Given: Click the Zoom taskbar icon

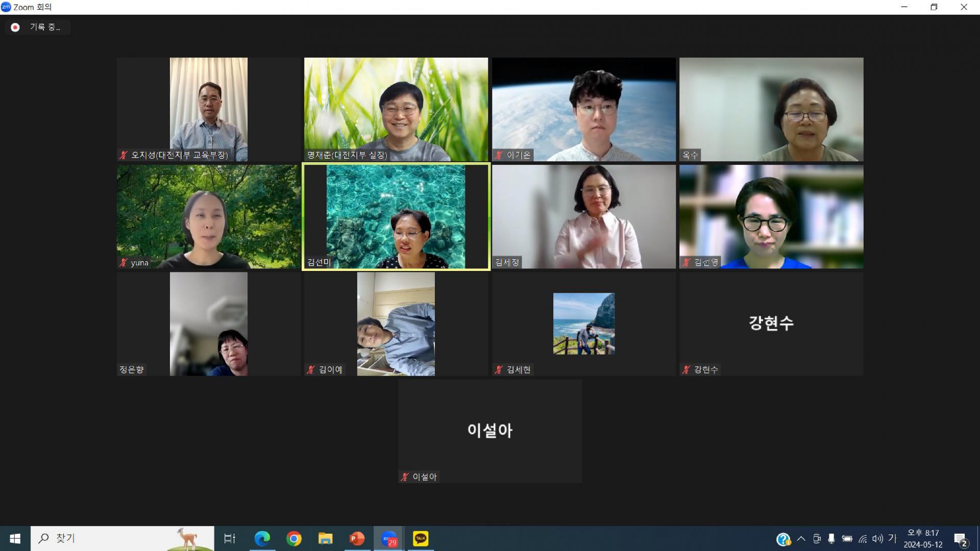Looking at the screenshot, I should coord(389,539).
